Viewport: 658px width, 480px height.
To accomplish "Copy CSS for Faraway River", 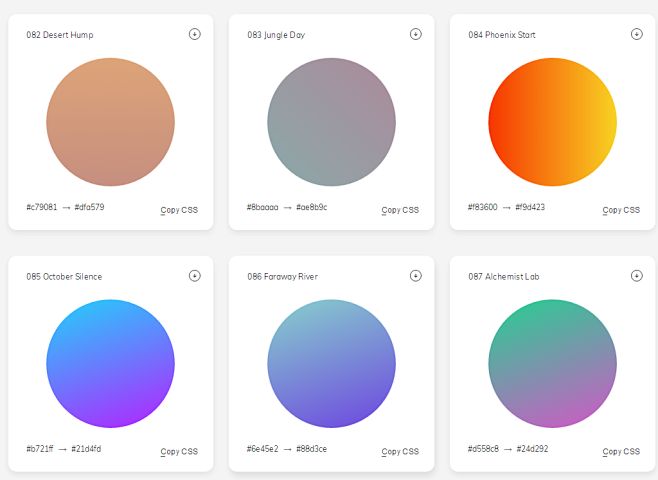I will (400, 452).
